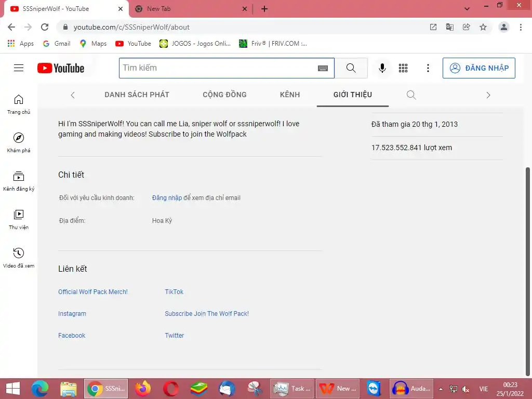Search within the channel using tab magnifier
The height and width of the screenshot is (399, 532).
pos(411,95)
